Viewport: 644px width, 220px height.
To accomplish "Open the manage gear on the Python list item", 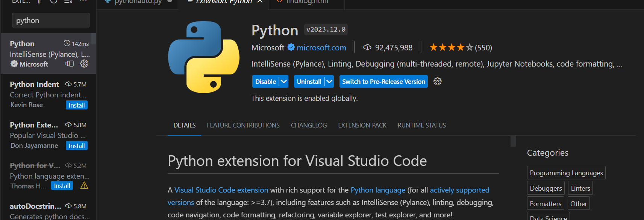I will coord(84,64).
